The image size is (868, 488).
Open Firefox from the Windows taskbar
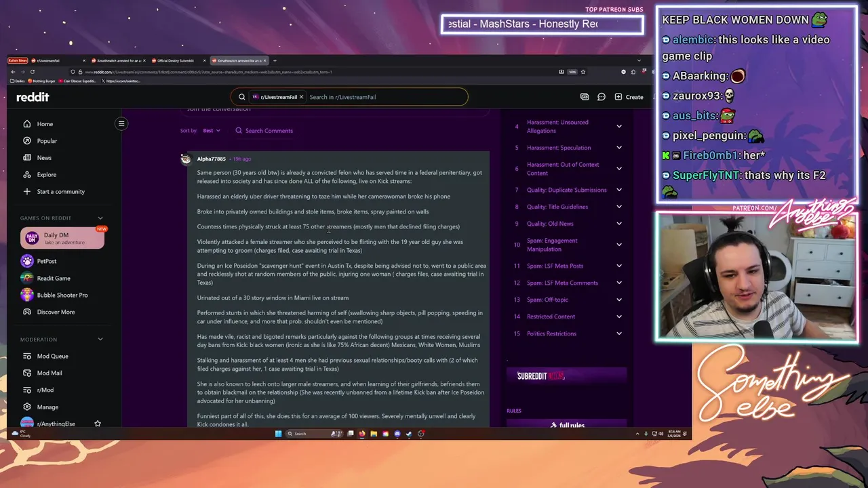pyautogui.click(x=362, y=434)
